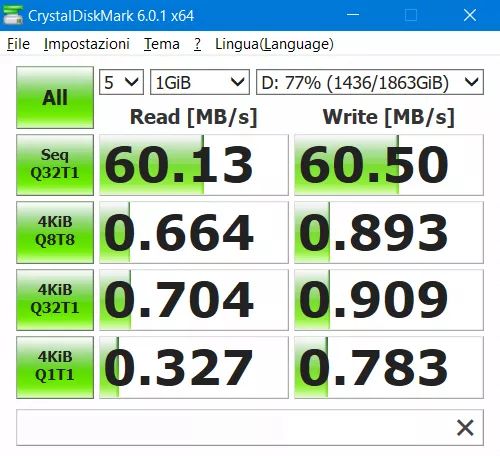
Task: Run all benchmarks with the All button
Action: (x=55, y=97)
